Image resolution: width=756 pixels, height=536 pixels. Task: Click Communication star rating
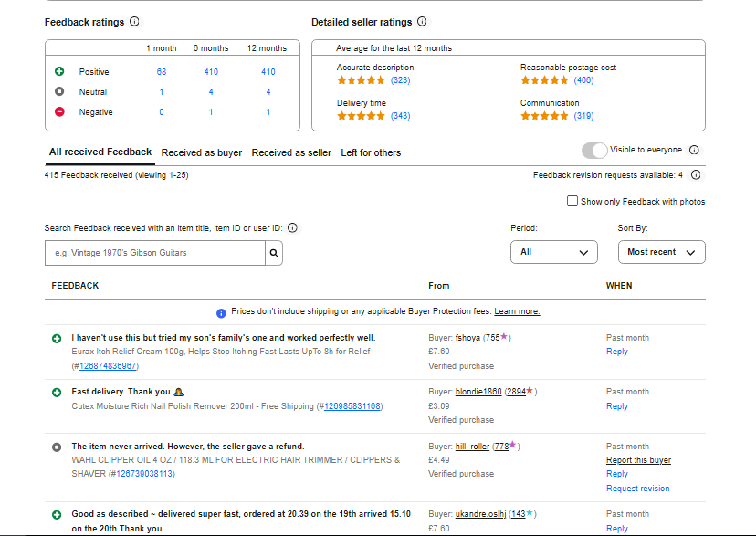pyautogui.click(x=544, y=116)
